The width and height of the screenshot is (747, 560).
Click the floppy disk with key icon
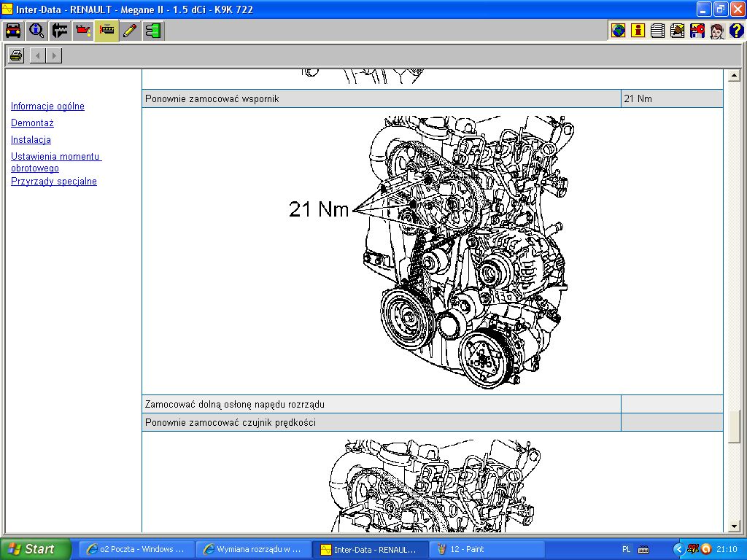point(697,31)
